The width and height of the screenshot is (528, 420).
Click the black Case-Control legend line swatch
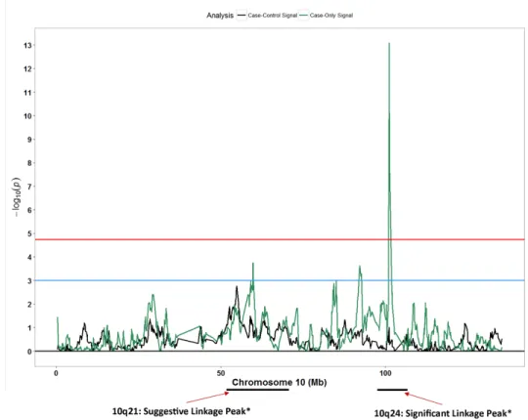242,16
